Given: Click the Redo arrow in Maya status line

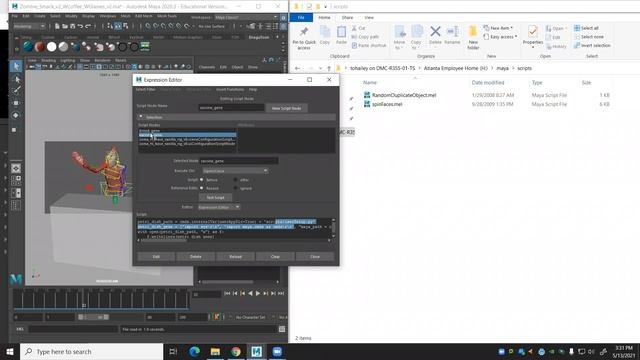Looking at the screenshot, I should point(88,26).
